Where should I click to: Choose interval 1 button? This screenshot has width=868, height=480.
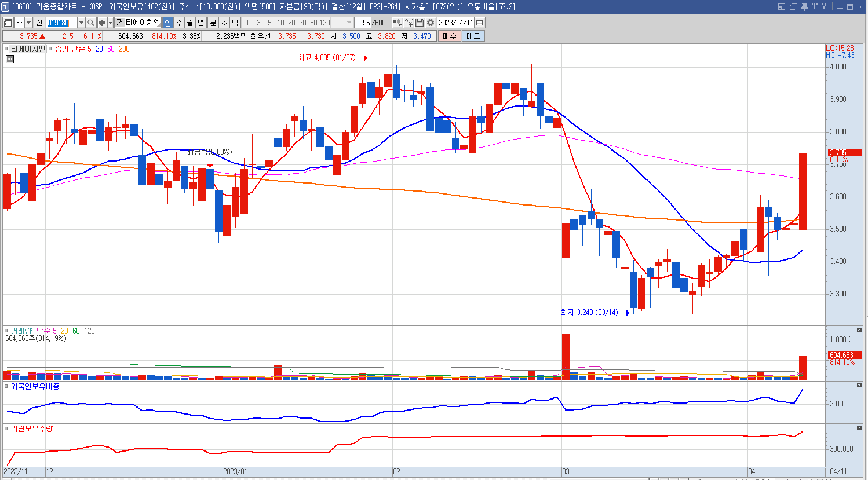pos(247,23)
